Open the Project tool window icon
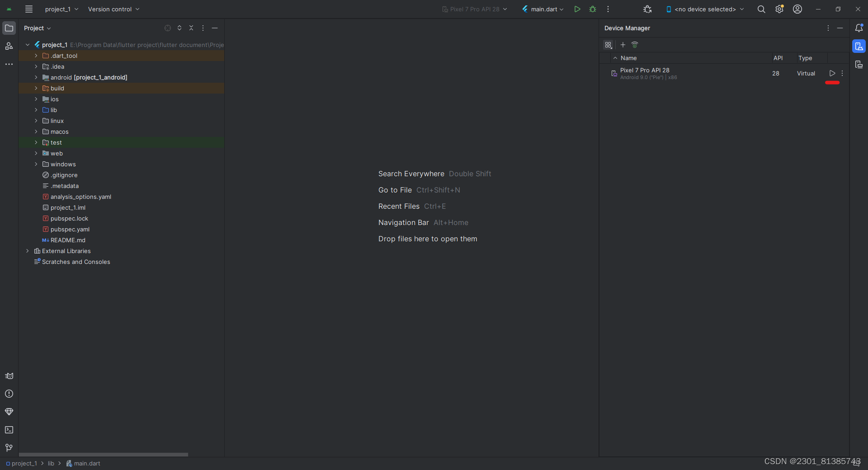The image size is (868, 470). click(x=9, y=28)
